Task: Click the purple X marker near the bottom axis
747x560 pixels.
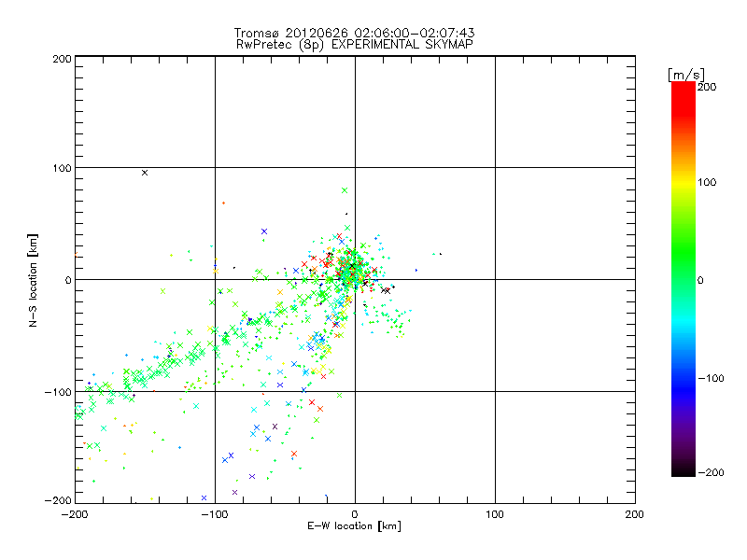Action: [x=234, y=492]
